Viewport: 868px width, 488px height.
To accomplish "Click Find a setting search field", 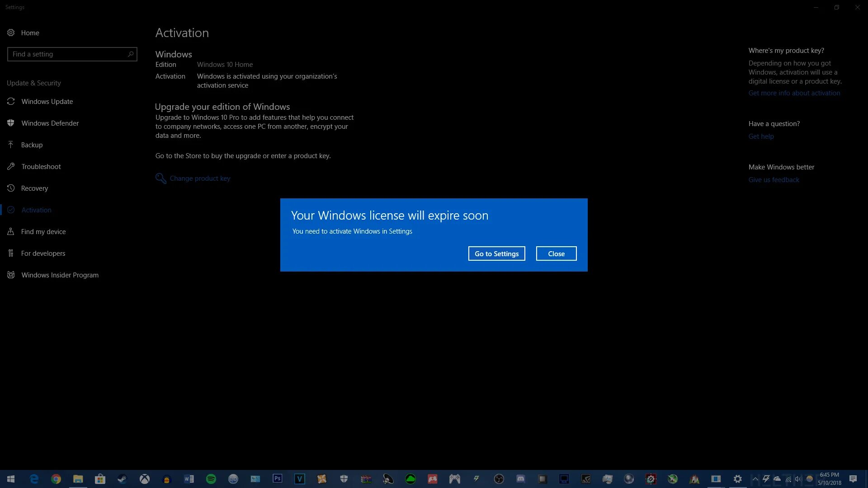I will point(72,54).
